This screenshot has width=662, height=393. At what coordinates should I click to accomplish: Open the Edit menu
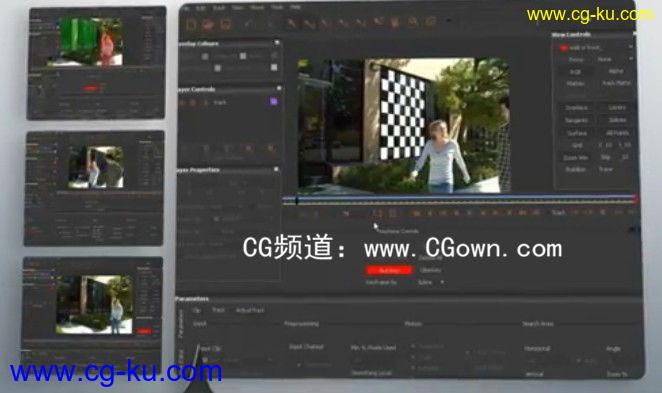click(x=201, y=8)
